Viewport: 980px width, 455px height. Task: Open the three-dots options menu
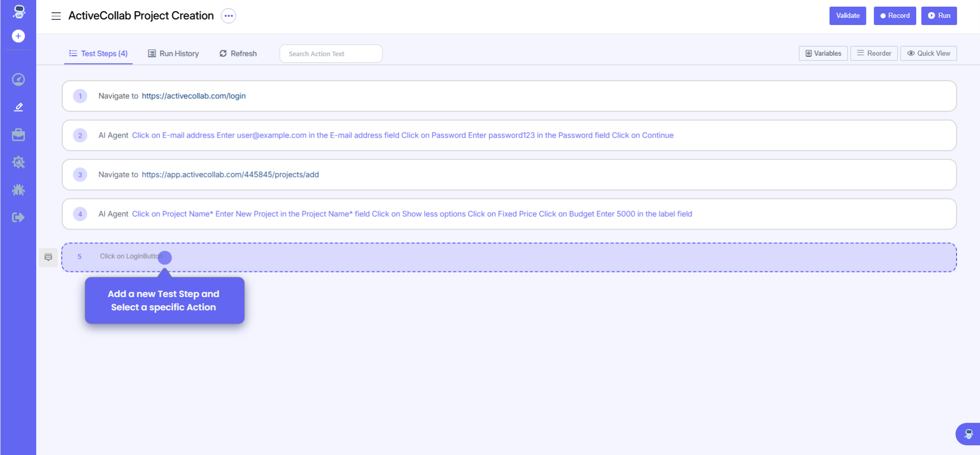coord(229,16)
